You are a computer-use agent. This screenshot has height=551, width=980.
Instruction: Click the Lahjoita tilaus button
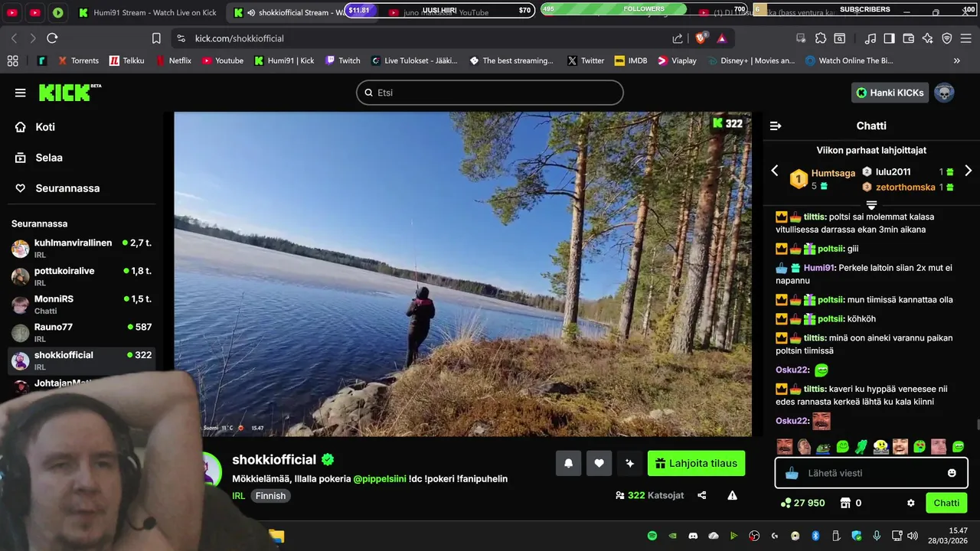click(x=696, y=463)
